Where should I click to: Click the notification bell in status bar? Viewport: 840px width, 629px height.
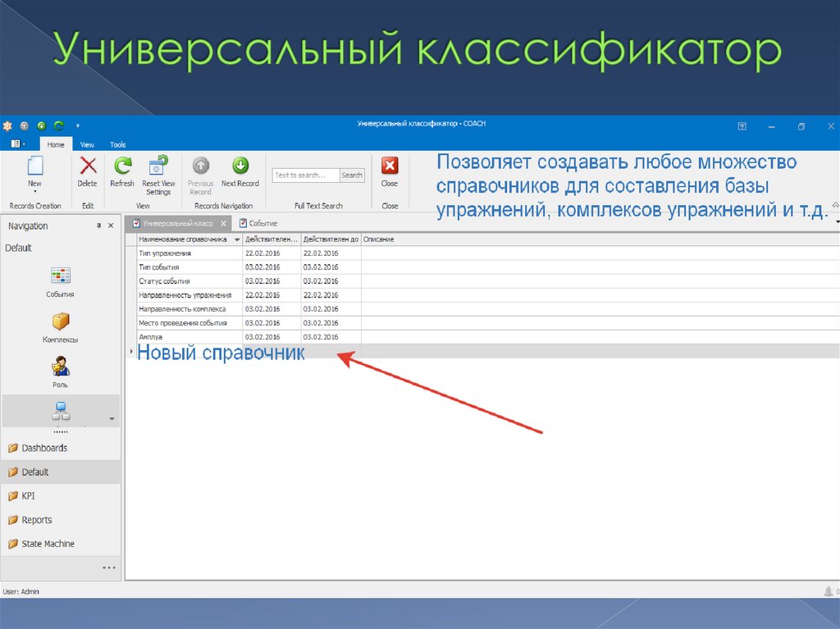(829, 591)
